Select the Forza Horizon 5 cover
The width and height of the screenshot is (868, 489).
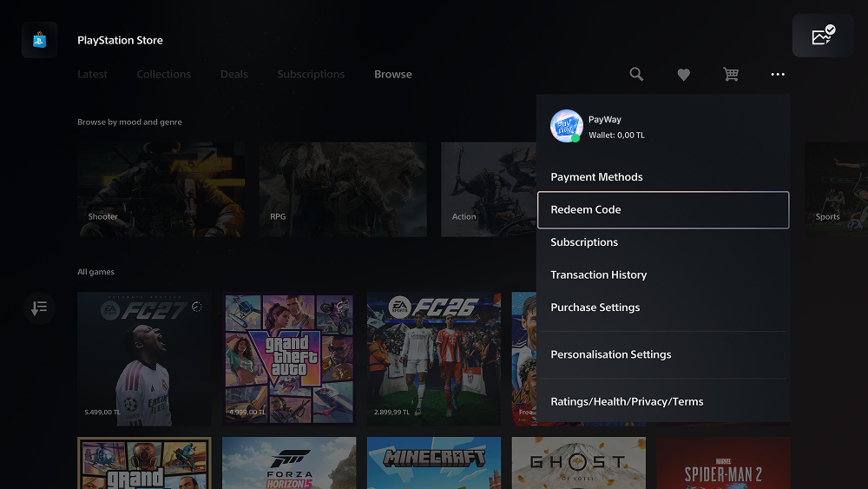[289, 463]
